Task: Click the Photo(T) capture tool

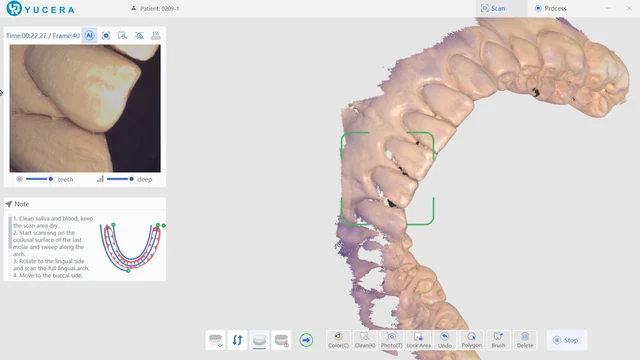Action: (x=391, y=340)
